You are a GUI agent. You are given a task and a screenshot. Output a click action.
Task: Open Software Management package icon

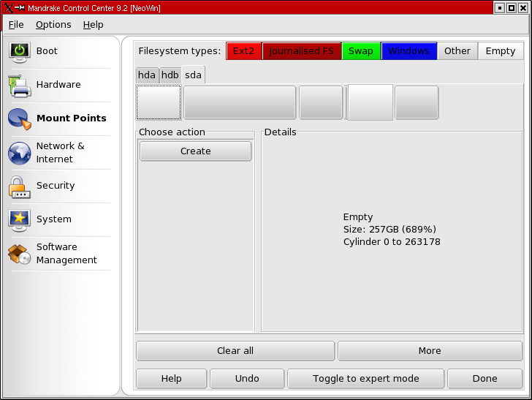tap(19, 254)
